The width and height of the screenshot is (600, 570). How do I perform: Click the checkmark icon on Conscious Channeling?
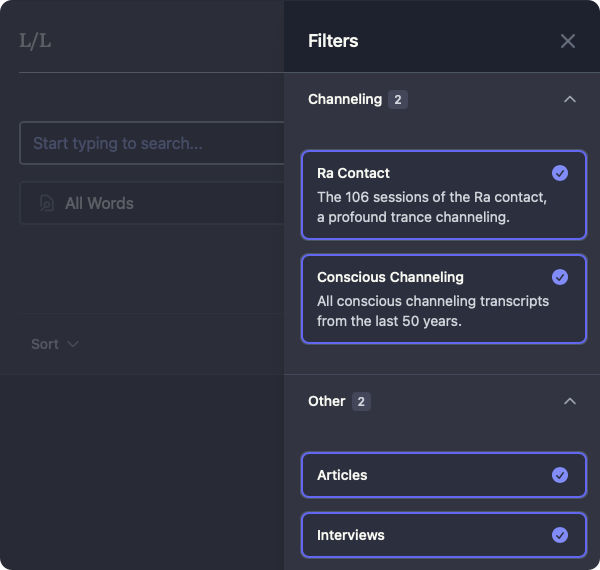click(x=560, y=277)
